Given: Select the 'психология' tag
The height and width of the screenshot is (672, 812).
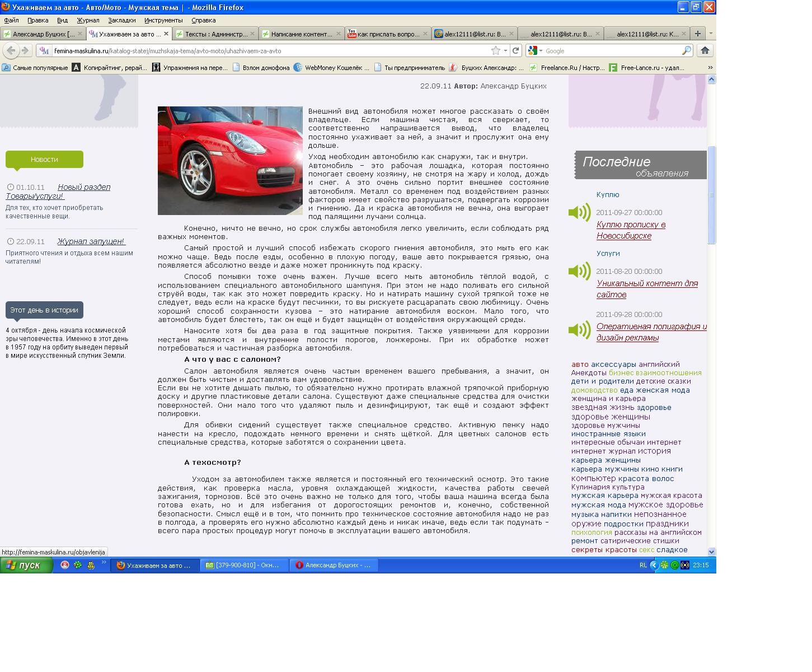Looking at the screenshot, I should [x=592, y=533].
